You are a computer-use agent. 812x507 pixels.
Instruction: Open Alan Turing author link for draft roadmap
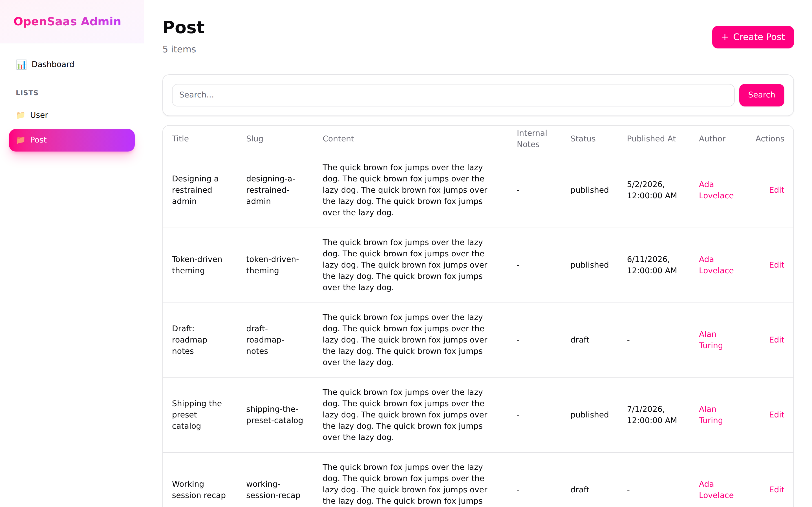(711, 340)
